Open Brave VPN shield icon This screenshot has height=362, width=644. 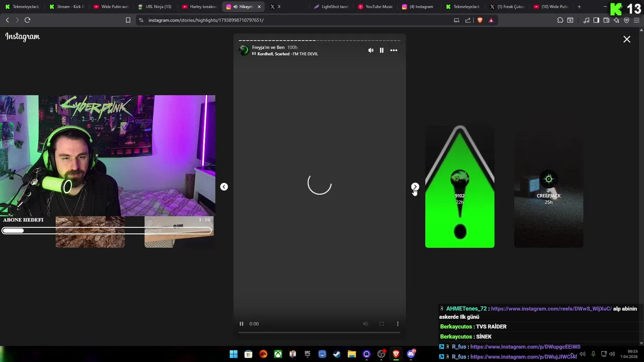626,20
